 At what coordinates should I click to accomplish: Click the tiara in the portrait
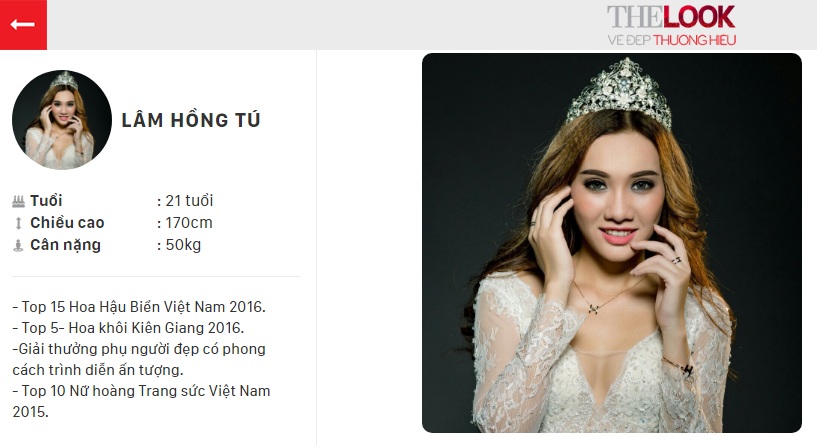(x=620, y=92)
